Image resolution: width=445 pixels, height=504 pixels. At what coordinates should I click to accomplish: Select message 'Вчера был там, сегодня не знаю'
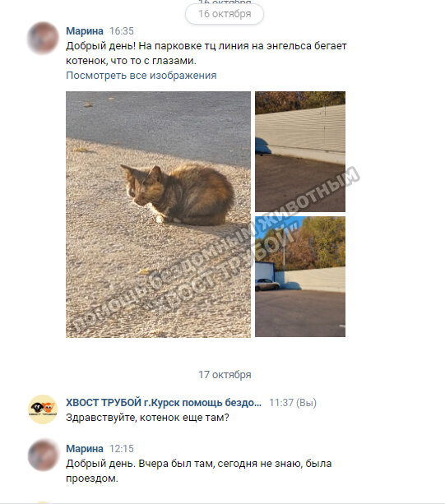[x=199, y=470]
